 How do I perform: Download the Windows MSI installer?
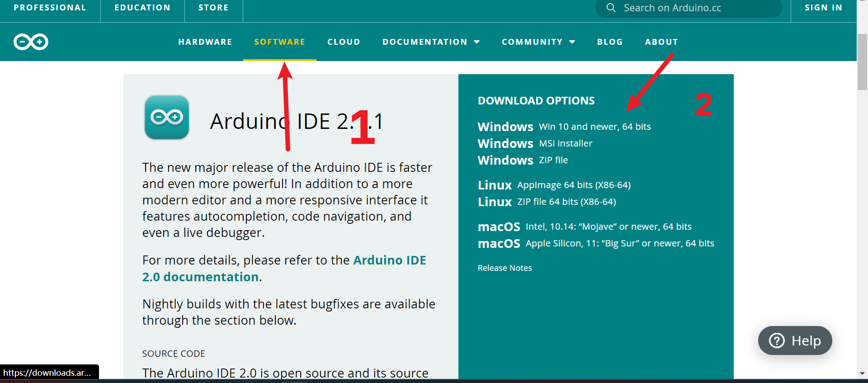point(535,143)
